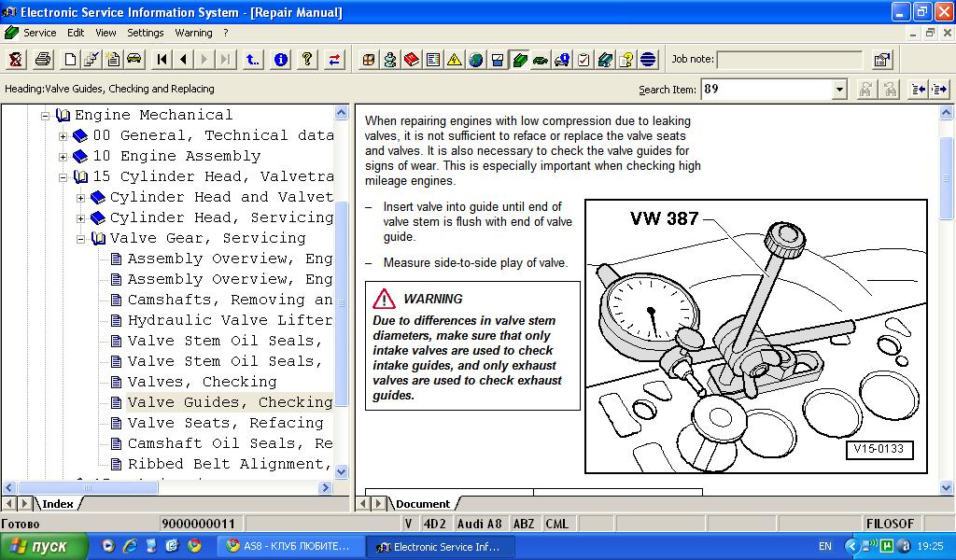Switch to the Index tab
Viewport: 956px width, 560px height.
point(57,504)
